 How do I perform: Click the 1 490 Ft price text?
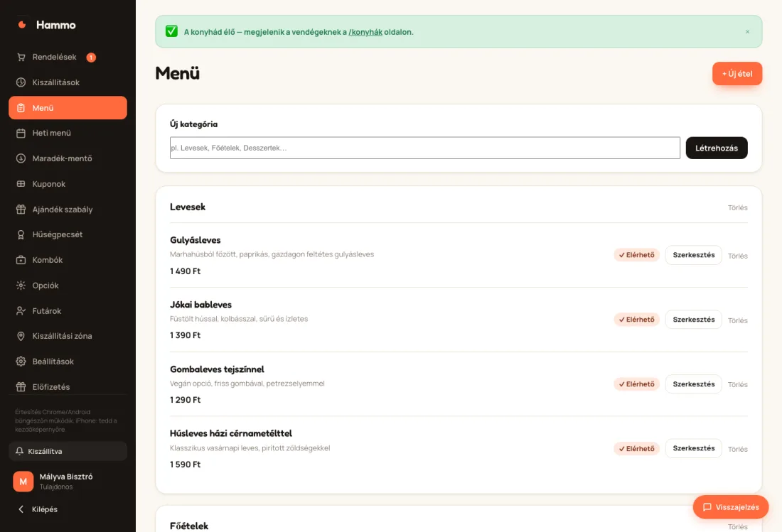click(x=185, y=271)
